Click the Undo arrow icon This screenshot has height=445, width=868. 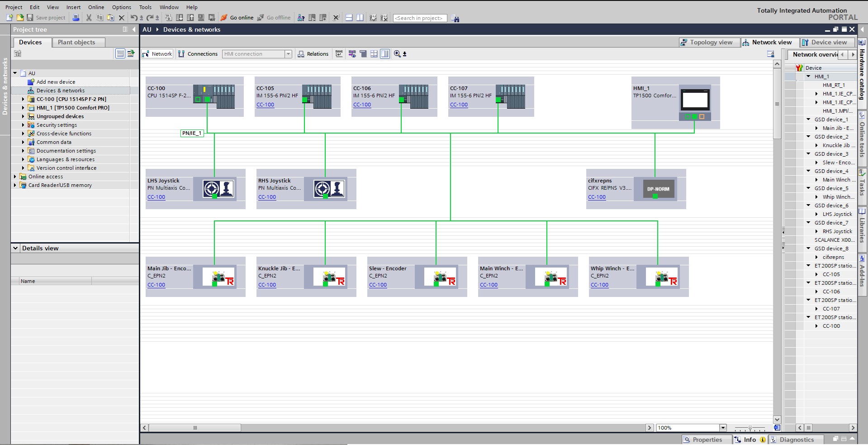click(134, 18)
